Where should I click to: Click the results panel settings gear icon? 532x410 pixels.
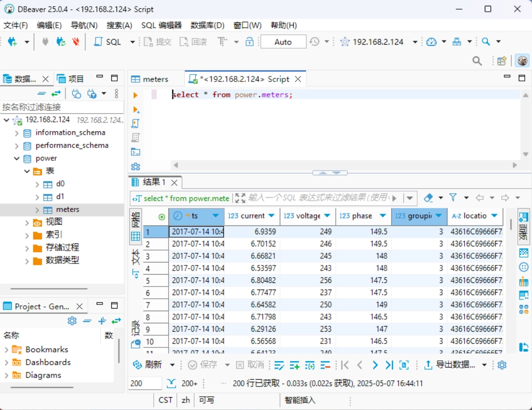(502, 365)
